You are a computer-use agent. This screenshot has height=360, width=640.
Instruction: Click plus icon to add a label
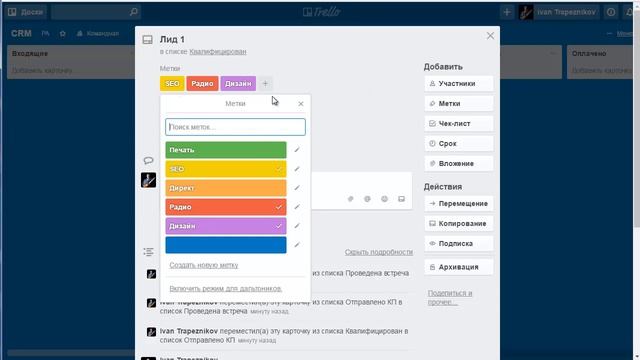(x=265, y=84)
